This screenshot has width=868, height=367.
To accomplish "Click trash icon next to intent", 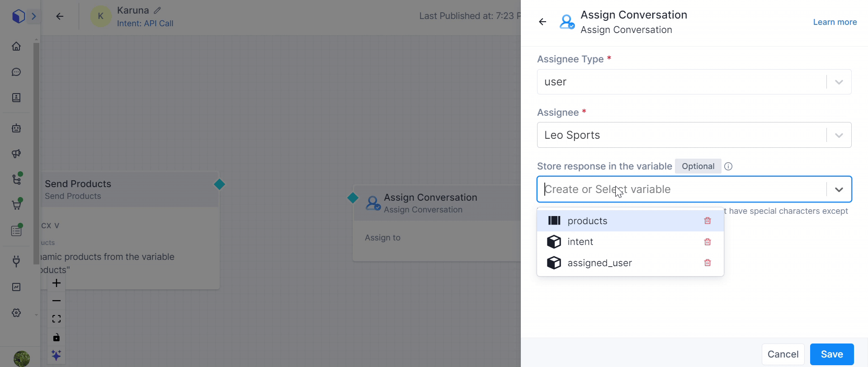I will (x=708, y=242).
